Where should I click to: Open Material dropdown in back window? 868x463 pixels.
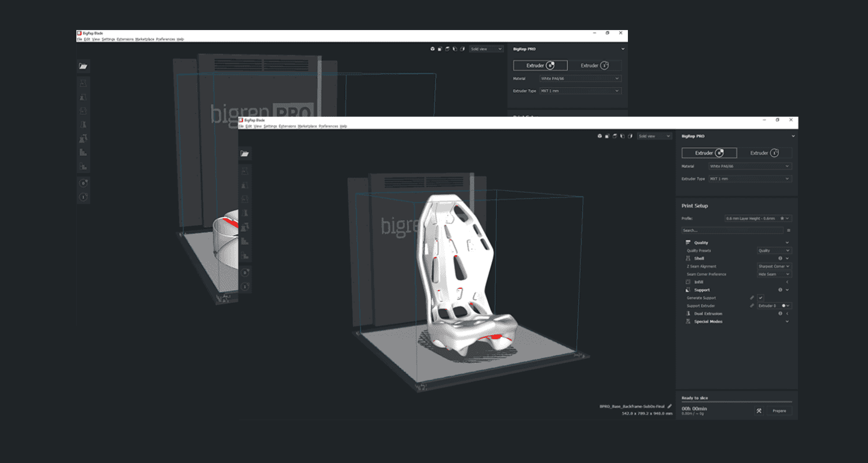click(580, 78)
